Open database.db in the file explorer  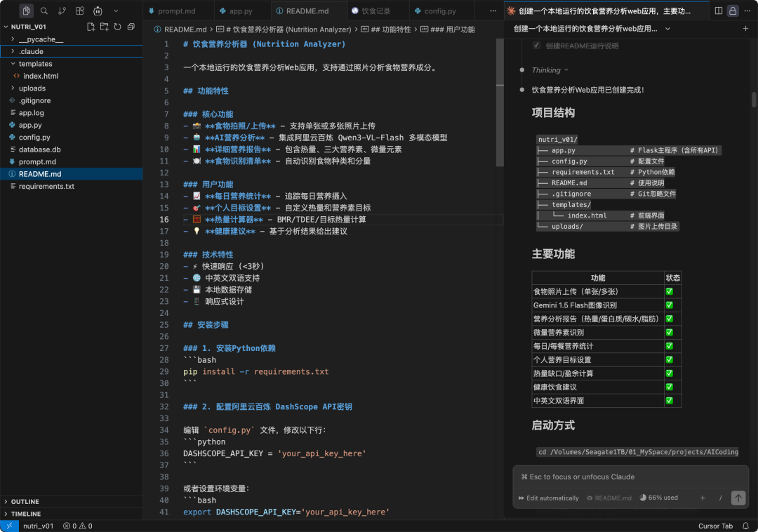(x=39, y=149)
